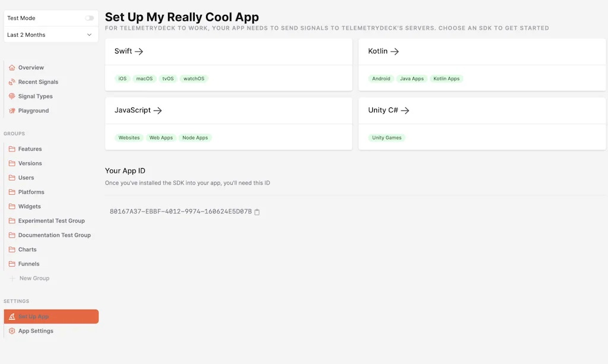This screenshot has width=608, height=364.
Task: Click the Platforms folder icon
Action: (x=12, y=192)
